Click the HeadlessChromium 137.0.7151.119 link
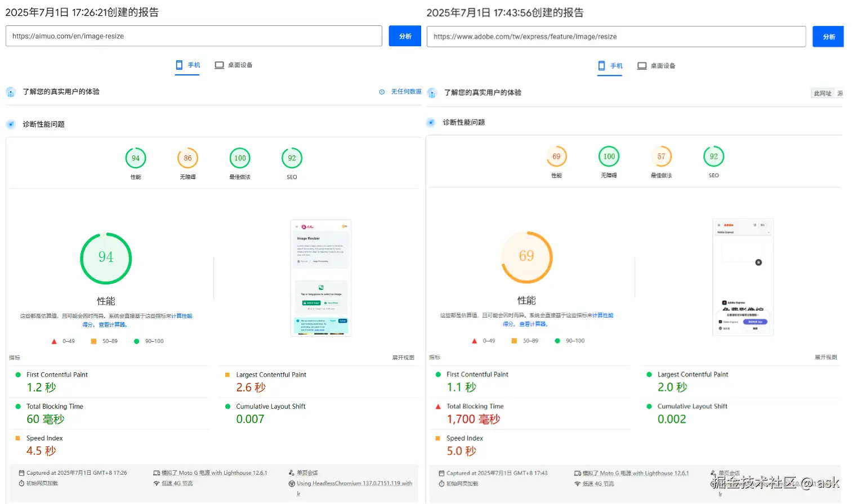The width and height of the screenshot is (853, 504). click(355, 484)
